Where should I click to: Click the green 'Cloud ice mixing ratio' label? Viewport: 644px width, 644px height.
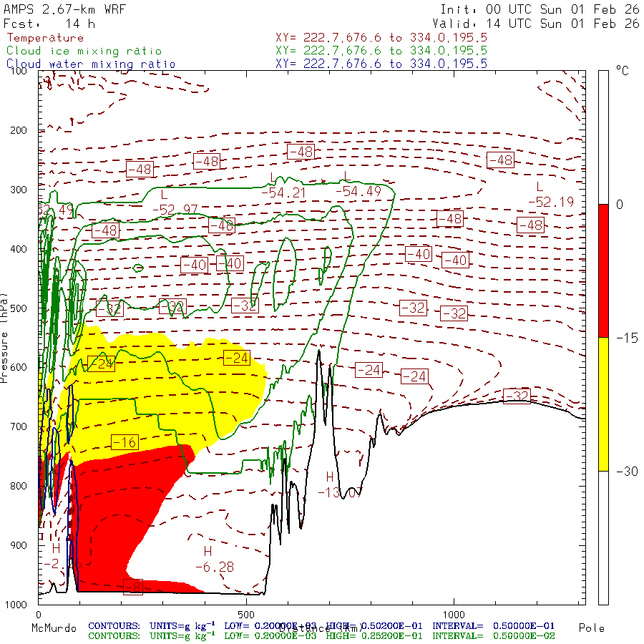tap(84, 51)
